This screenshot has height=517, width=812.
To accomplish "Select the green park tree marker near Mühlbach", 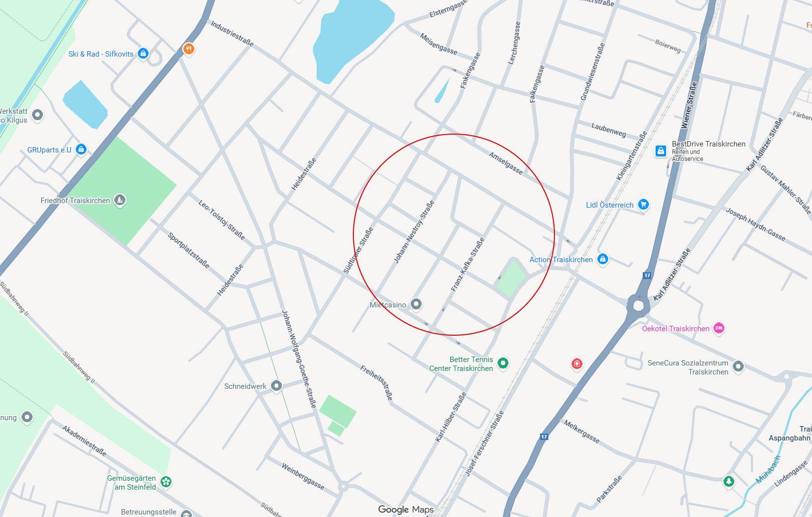I will click(729, 481).
